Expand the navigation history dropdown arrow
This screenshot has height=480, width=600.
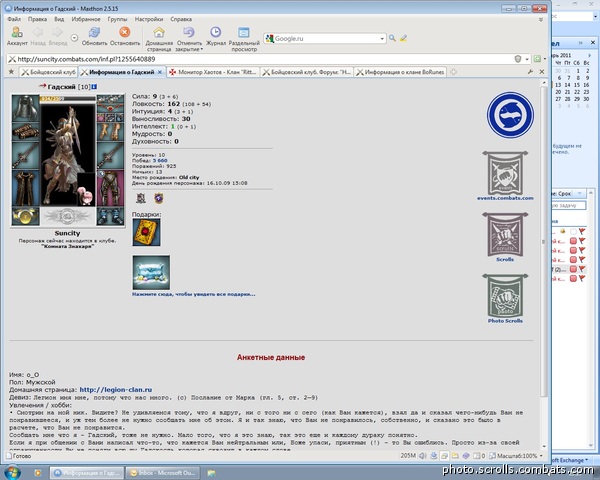click(x=74, y=38)
